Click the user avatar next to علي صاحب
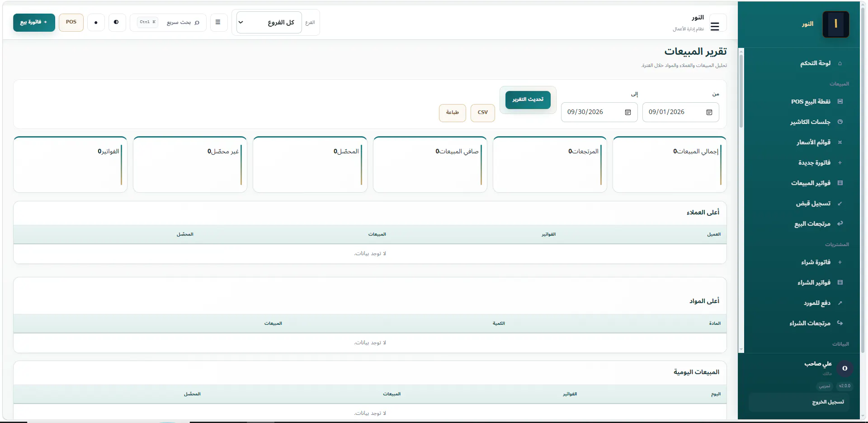 click(x=845, y=369)
